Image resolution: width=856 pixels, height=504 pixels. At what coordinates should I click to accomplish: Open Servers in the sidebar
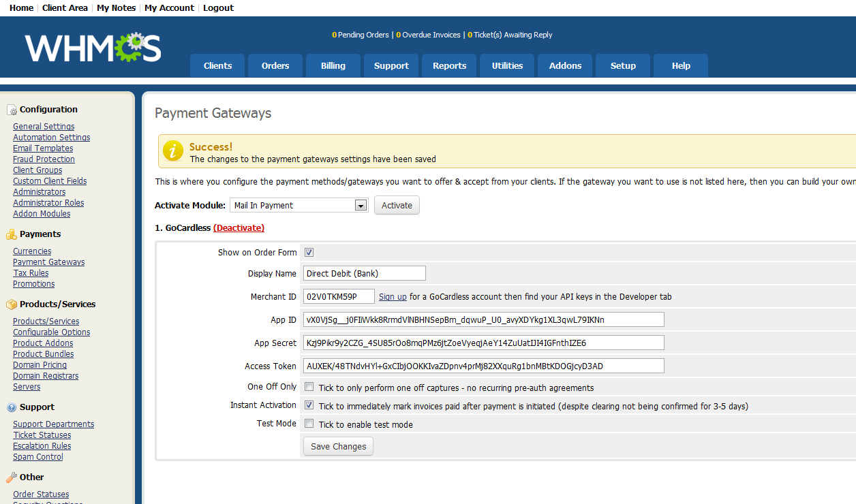click(27, 387)
